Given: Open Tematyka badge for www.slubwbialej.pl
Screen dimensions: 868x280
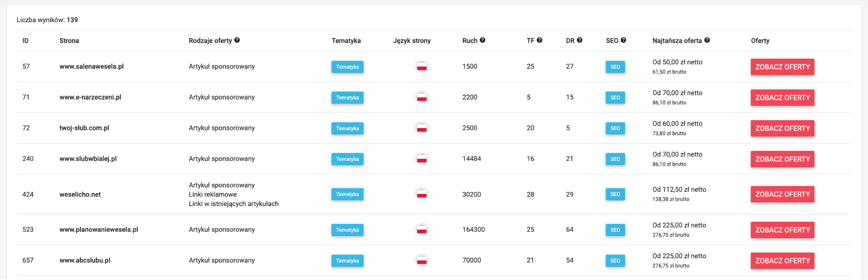Looking at the screenshot, I should (347, 159).
